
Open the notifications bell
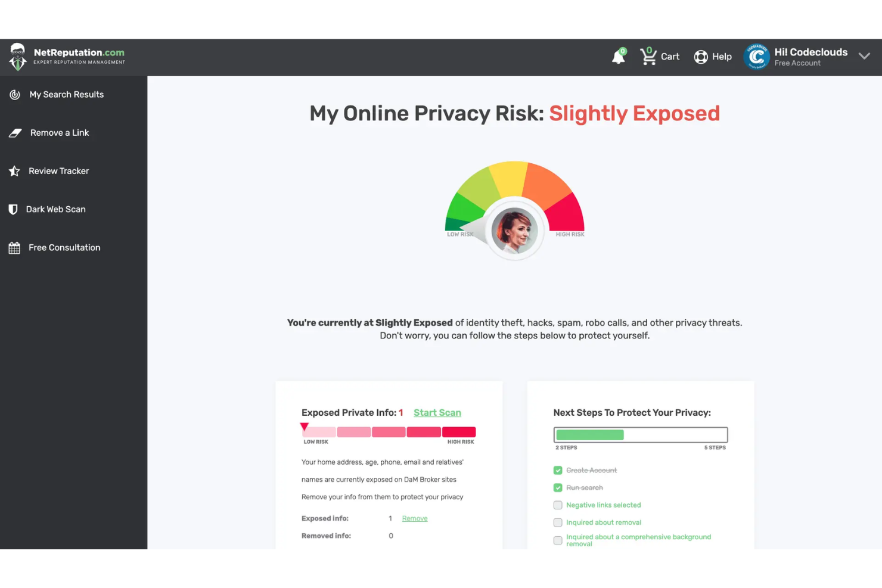(618, 57)
